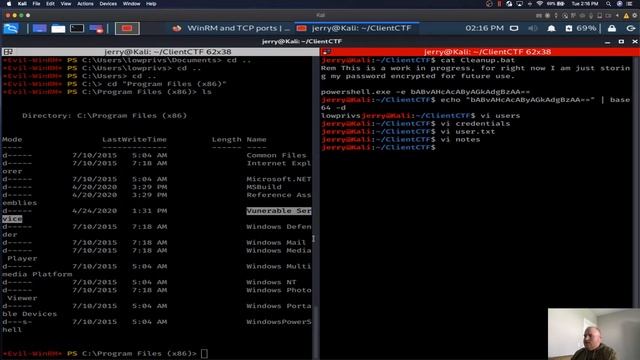640x360 pixels.
Task: Click the 'Microsoft.NET' directory entry
Action: (279, 179)
